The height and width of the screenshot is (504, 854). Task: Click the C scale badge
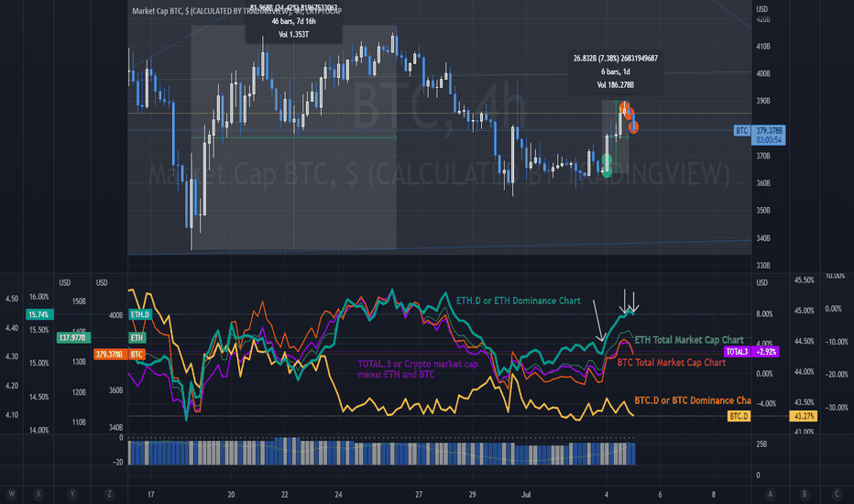click(x=837, y=494)
